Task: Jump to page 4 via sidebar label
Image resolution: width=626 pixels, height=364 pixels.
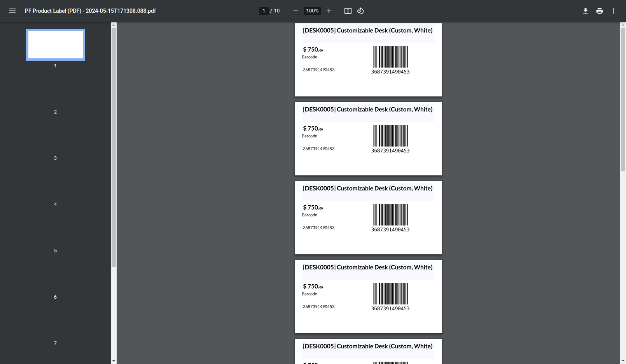Action: tap(55, 204)
